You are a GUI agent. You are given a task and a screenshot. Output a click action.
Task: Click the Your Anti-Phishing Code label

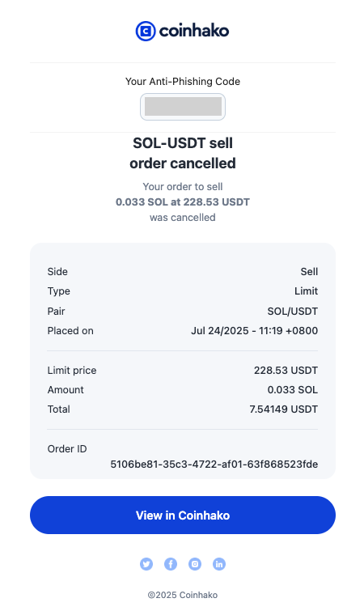[x=183, y=82]
